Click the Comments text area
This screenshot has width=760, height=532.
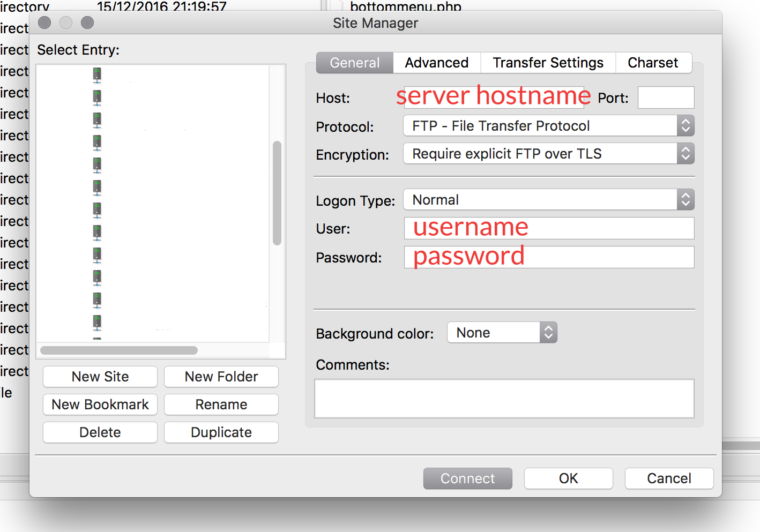(x=504, y=399)
